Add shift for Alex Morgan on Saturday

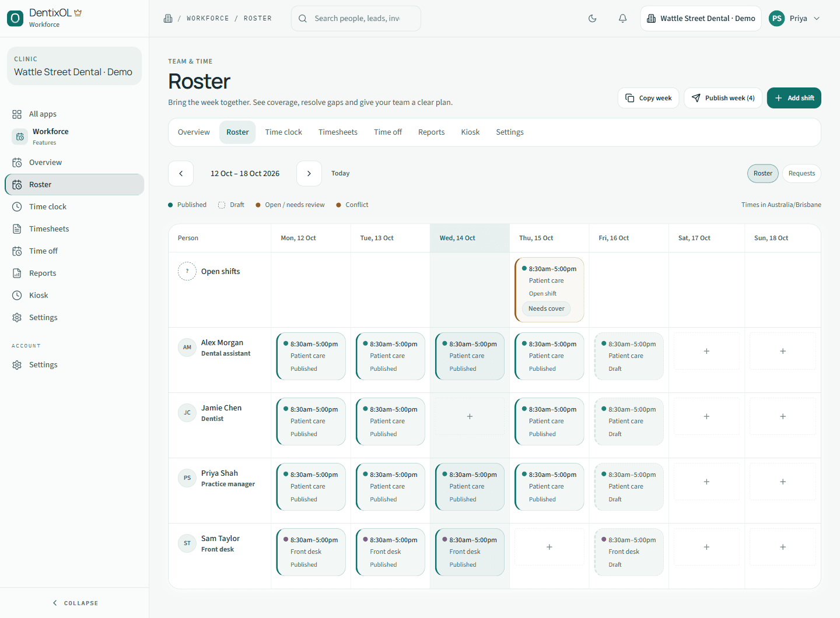(706, 351)
